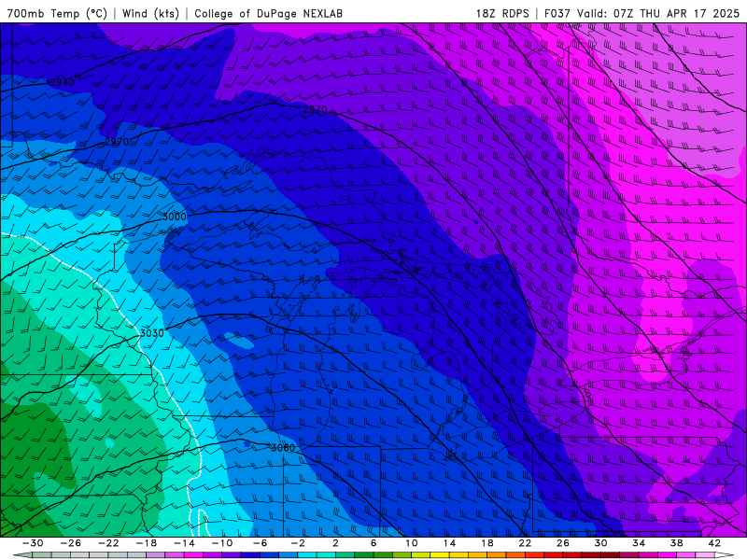Click the 2940 height contour label
The height and width of the screenshot is (560, 747).
tap(63, 82)
